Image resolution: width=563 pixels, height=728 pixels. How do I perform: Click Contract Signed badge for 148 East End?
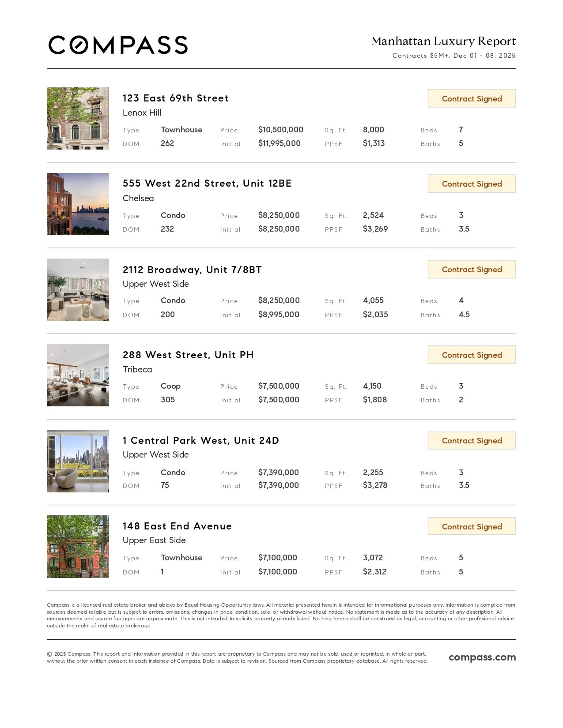(472, 526)
